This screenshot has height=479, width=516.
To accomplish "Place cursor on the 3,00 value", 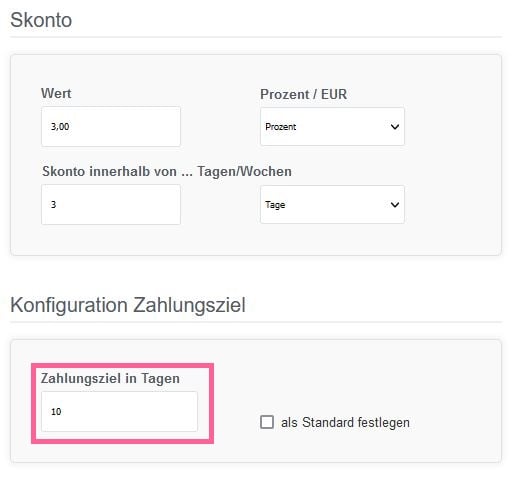I will 60,127.
